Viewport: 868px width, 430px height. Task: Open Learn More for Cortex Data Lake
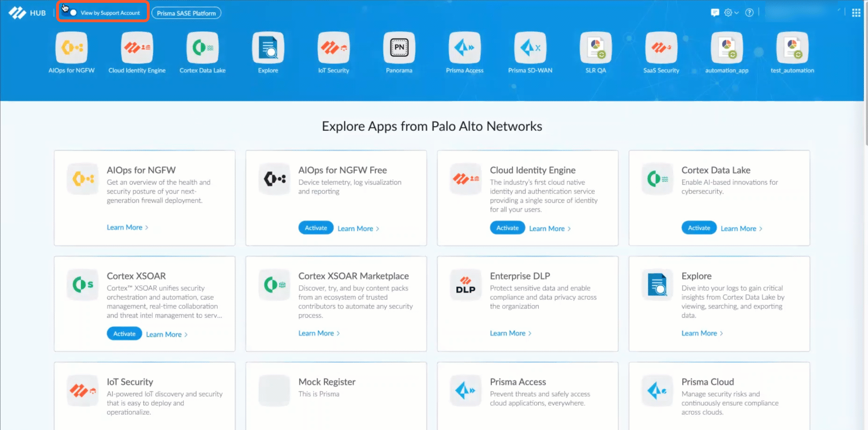click(x=742, y=229)
